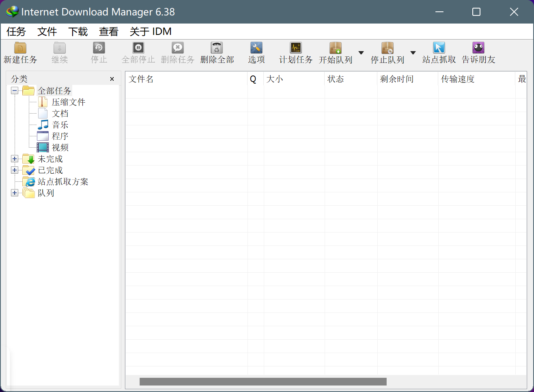Select the 站点抓取方案 IE folder icon
Image resolution: width=534 pixels, height=392 pixels.
[x=28, y=181]
